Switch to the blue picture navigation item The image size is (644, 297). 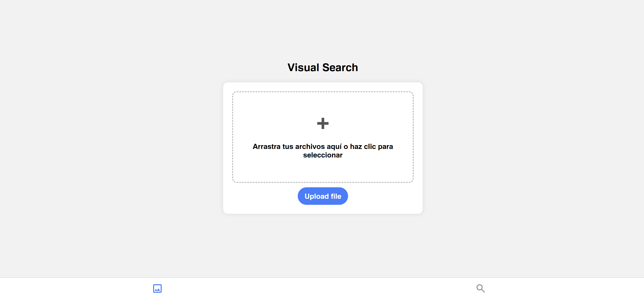pyautogui.click(x=157, y=288)
